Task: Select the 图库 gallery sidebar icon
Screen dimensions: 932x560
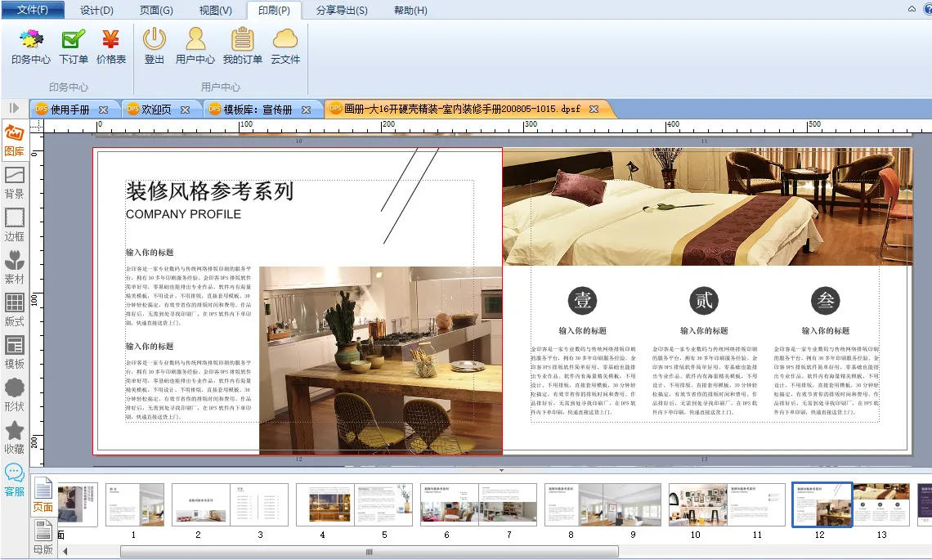Action: point(15,139)
